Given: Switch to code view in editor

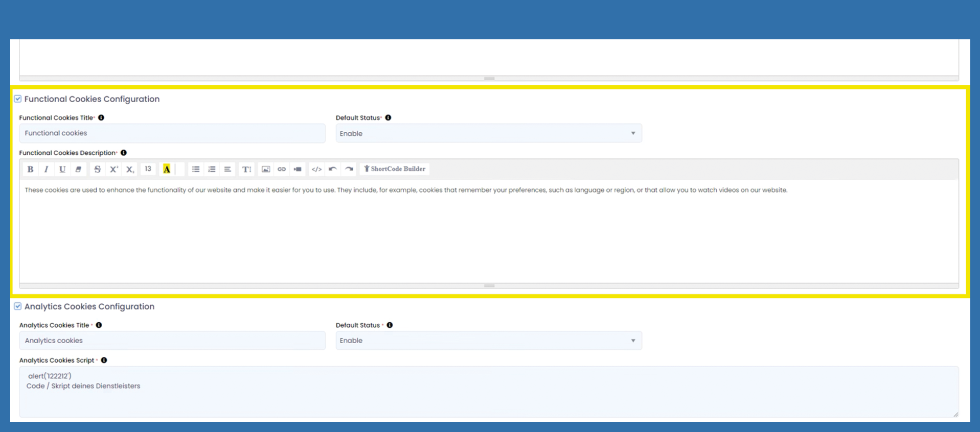Looking at the screenshot, I should click(316, 169).
